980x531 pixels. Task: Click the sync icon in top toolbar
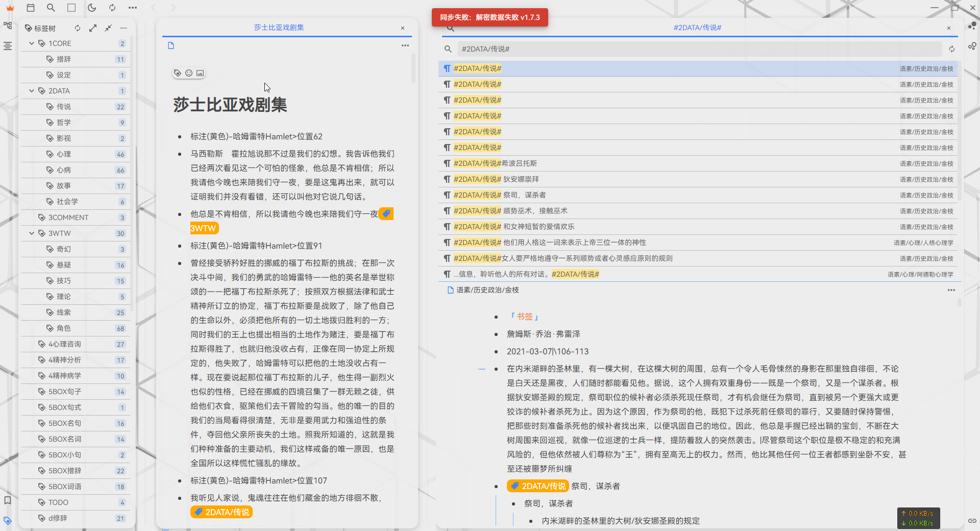tap(112, 8)
